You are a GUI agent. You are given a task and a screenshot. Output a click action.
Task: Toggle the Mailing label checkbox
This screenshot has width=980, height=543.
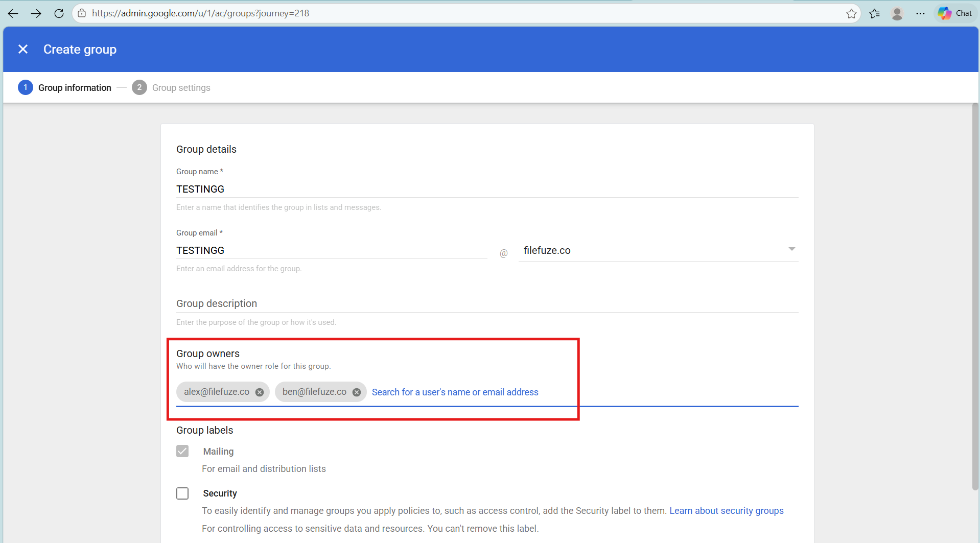click(x=182, y=451)
